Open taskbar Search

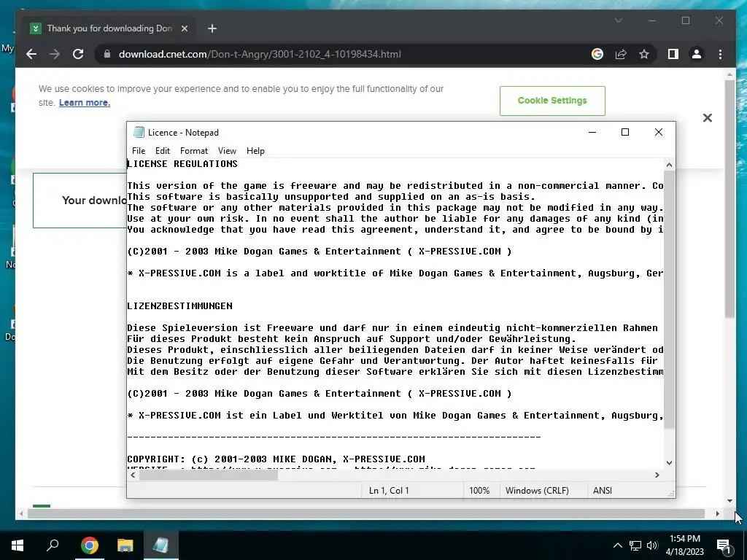point(53,545)
